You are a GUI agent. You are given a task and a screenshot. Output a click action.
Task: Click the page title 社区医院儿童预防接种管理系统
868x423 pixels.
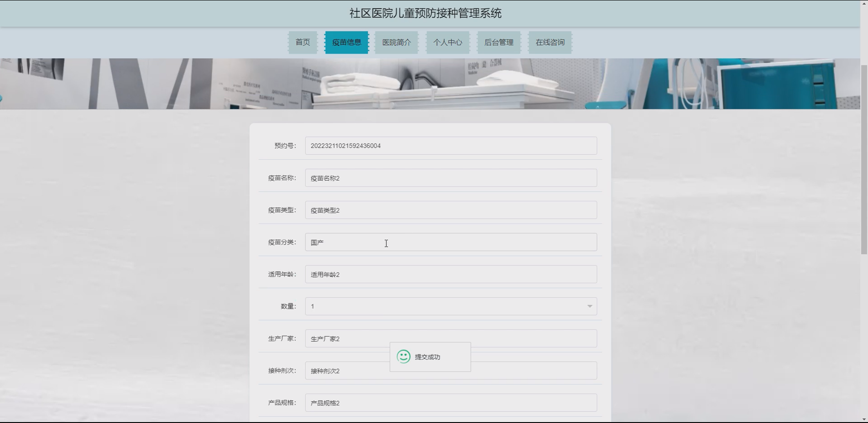[x=425, y=13]
